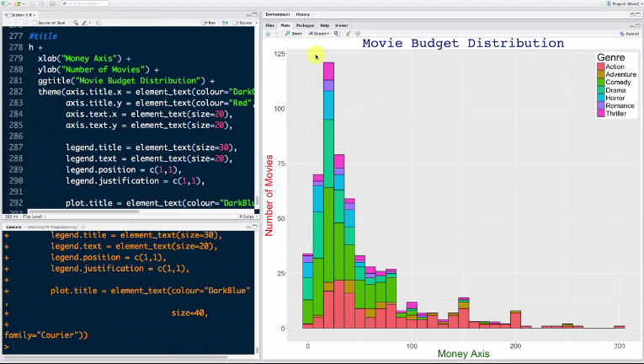Re-run previous code region icon
The width and height of the screenshot is (644, 364).
pyautogui.click(x=225, y=23)
